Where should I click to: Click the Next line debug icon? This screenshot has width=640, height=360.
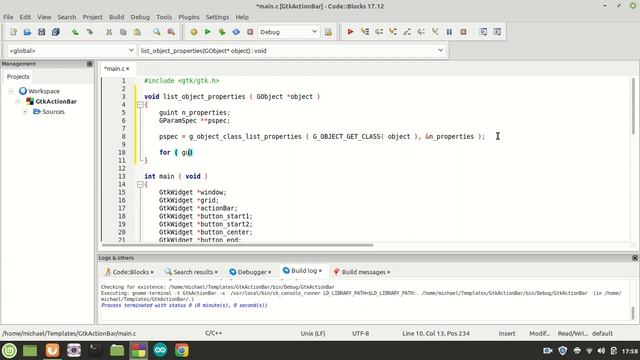[379, 32]
